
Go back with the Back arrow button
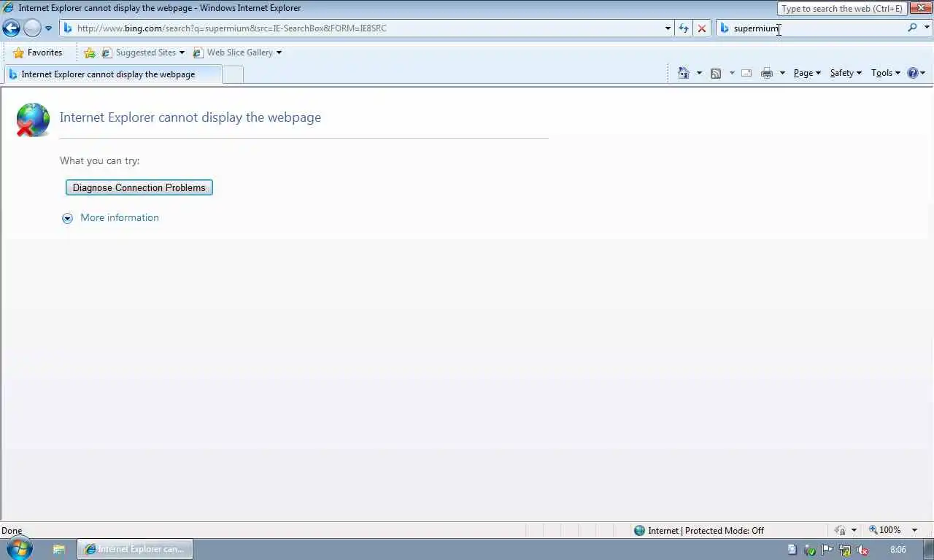point(12,28)
